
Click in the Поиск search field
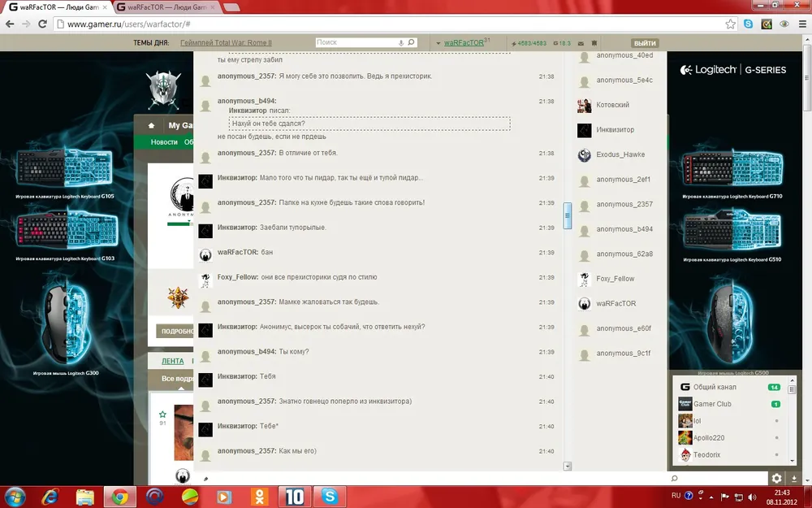point(356,42)
